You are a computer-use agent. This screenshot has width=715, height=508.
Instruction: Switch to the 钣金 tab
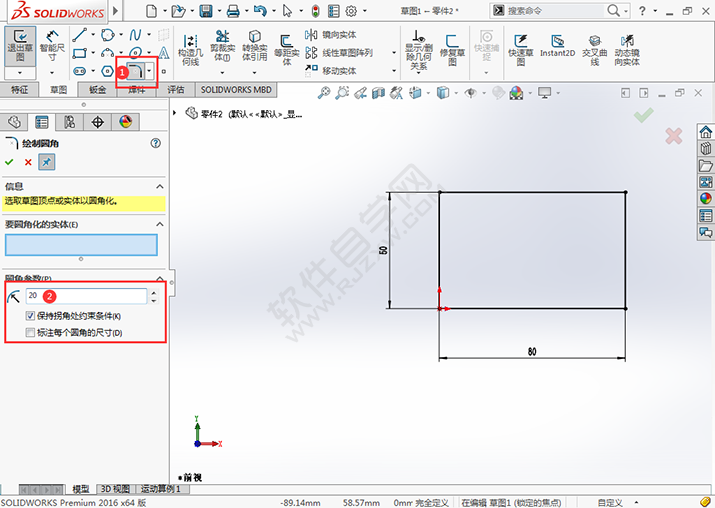[x=98, y=90]
